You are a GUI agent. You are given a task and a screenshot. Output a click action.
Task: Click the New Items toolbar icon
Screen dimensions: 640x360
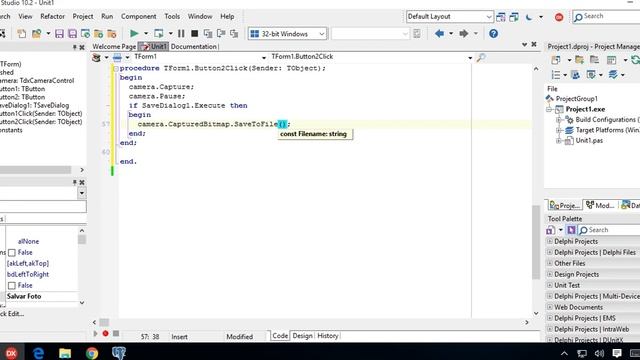21,33
